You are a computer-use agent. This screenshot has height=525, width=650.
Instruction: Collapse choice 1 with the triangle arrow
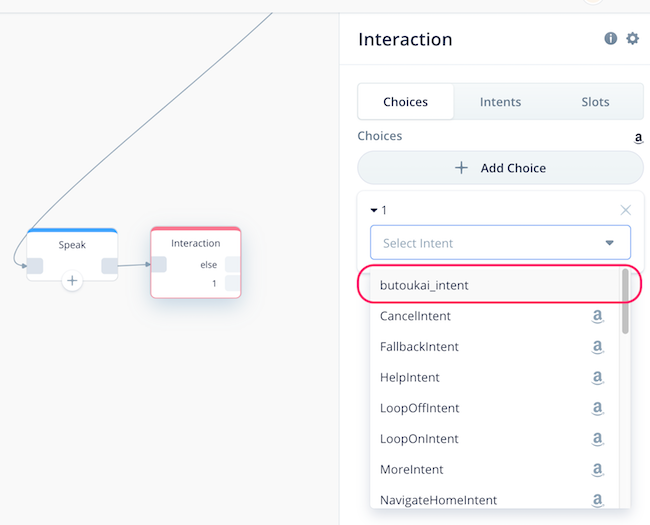(x=374, y=210)
